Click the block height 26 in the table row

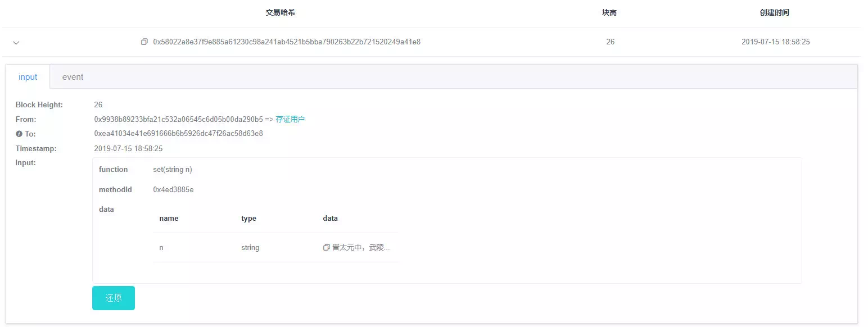(x=610, y=42)
